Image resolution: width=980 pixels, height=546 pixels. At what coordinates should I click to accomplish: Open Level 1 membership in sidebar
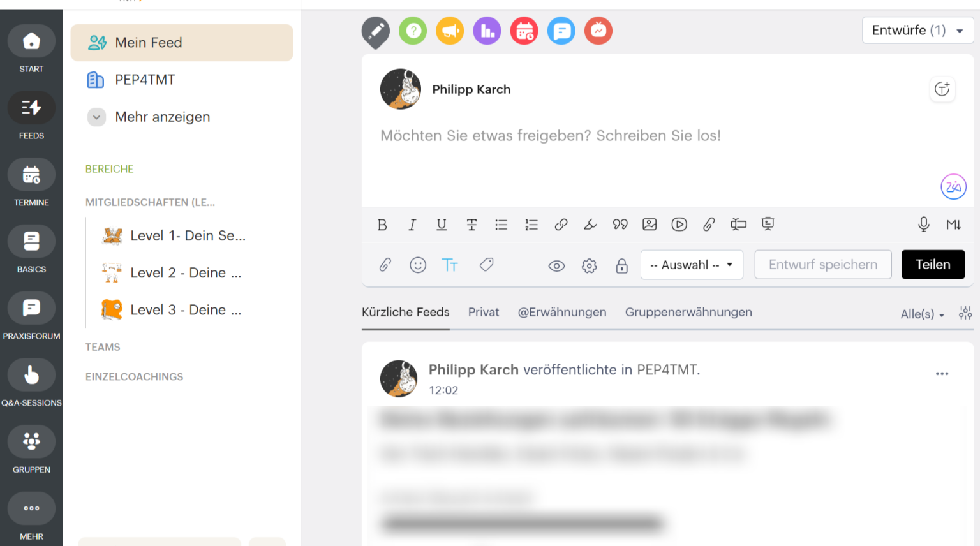point(188,235)
